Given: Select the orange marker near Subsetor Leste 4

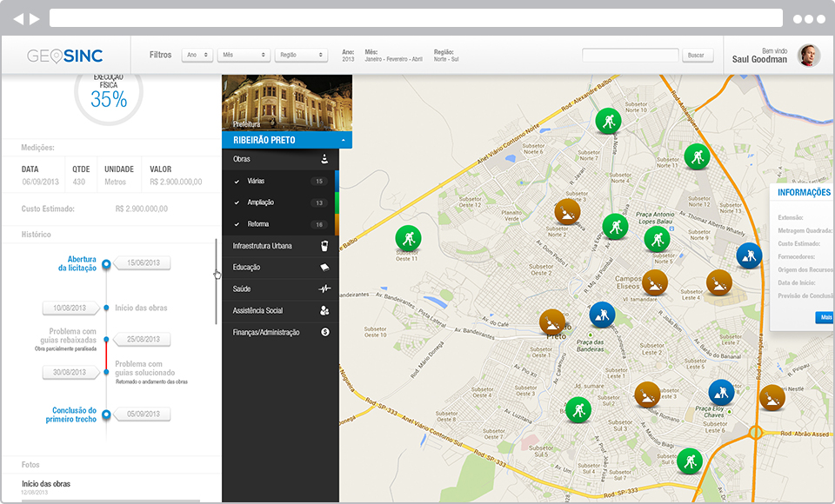Looking at the screenshot, I should [719, 282].
